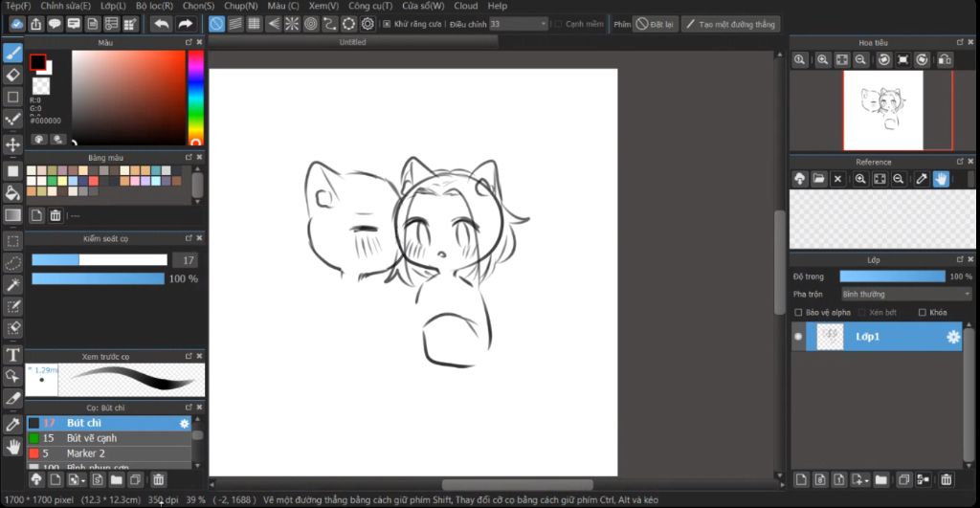
Task: Select the transparent color swatch
Action: [x=41, y=85]
